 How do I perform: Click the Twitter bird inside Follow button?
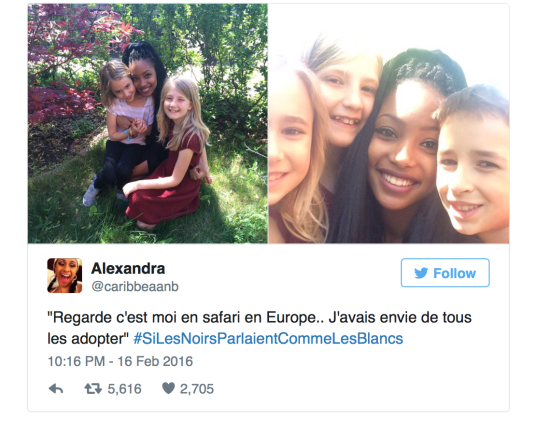coord(421,273)
